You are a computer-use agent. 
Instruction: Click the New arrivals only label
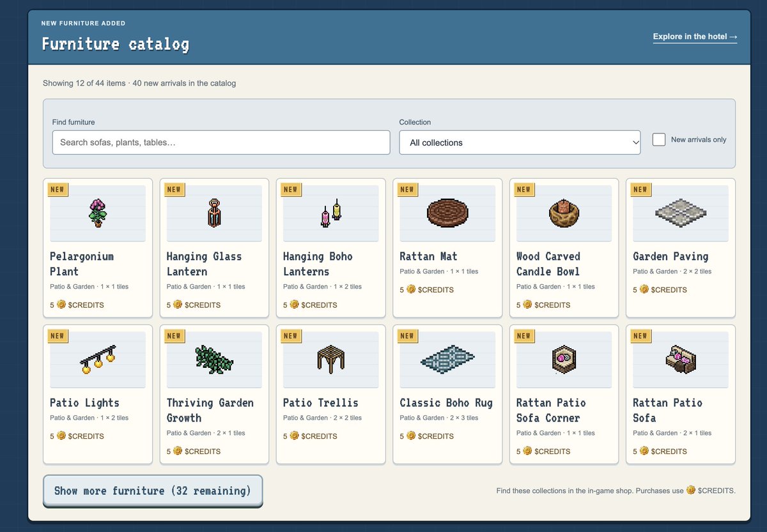(699, 139)
